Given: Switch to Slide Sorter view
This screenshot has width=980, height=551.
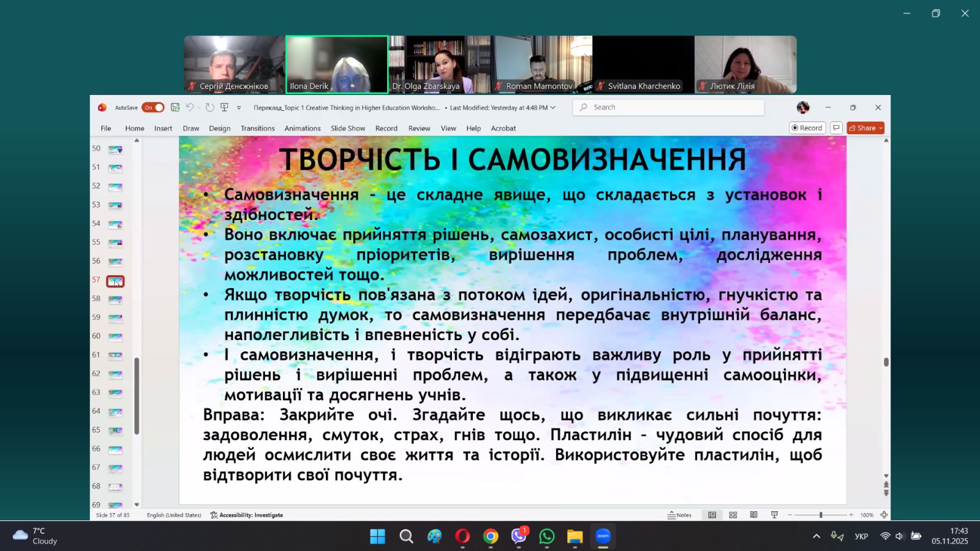Looking at the screenshot, I should point(733,515).
